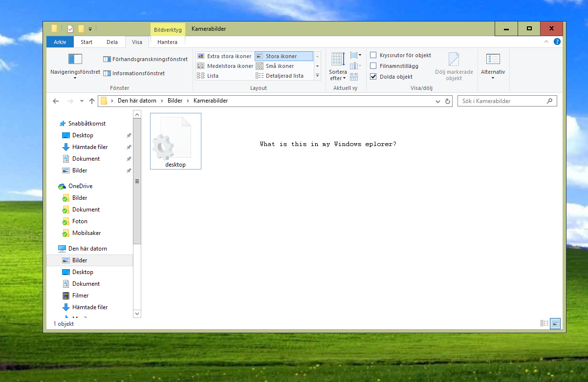Refresh the Kamerabilder folder view
Viewport: 588px width, 382px height.
447,101
